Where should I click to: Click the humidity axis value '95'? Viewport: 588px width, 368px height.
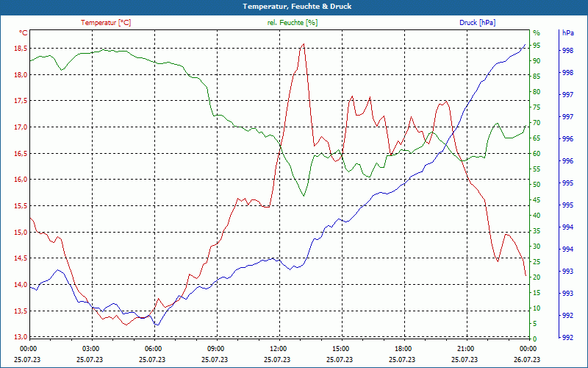(x=537, y=46)
